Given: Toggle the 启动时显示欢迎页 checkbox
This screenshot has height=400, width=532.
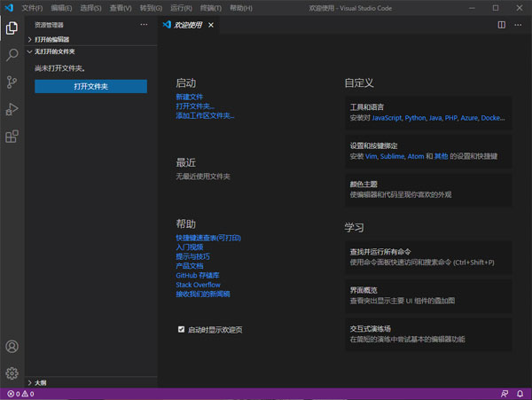Looking at the screenshot, I should tap(182, 329).
